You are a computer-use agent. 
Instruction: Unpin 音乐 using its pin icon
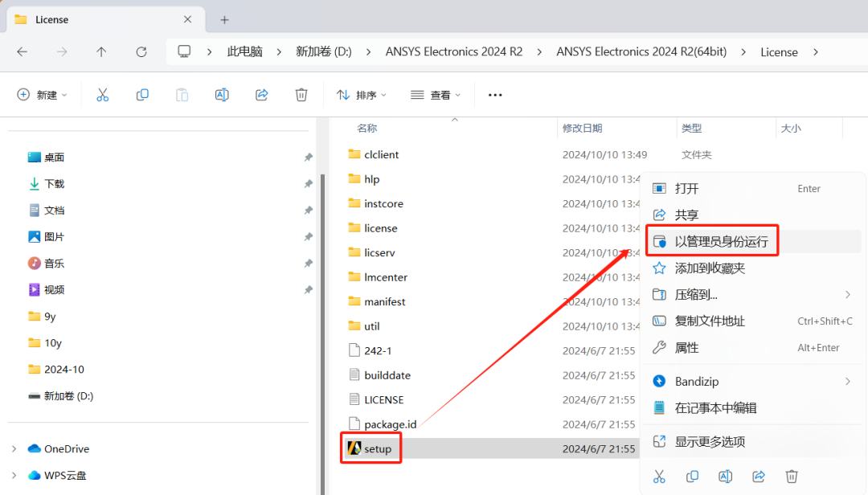309,264
